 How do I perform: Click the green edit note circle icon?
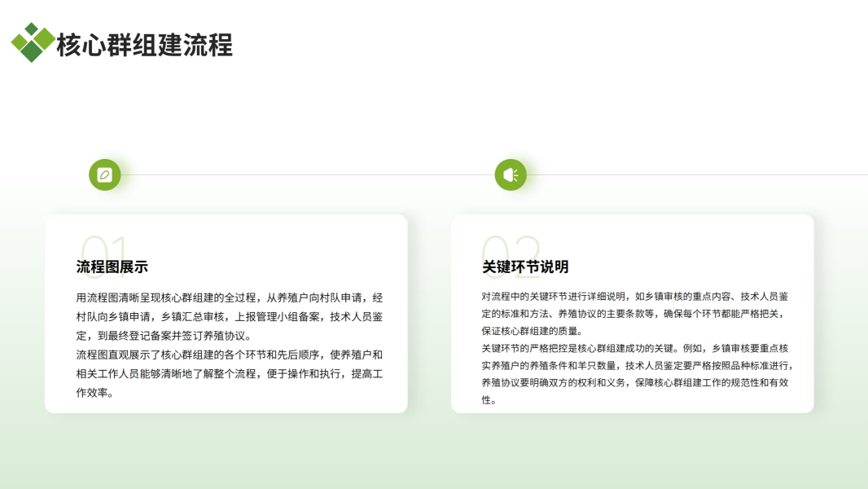coord(104,175)
